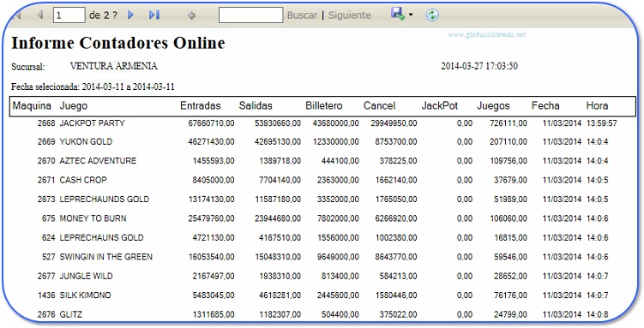Image resolution: width=644 pixels, height=328 pixels.
Task: Click Cancel value 584213,00
Action: point(398,277)
